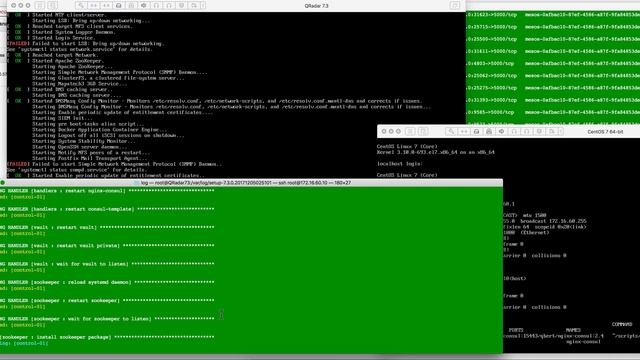Enter full screen via QRadar 7.3 title bar button

click(454, 5)
